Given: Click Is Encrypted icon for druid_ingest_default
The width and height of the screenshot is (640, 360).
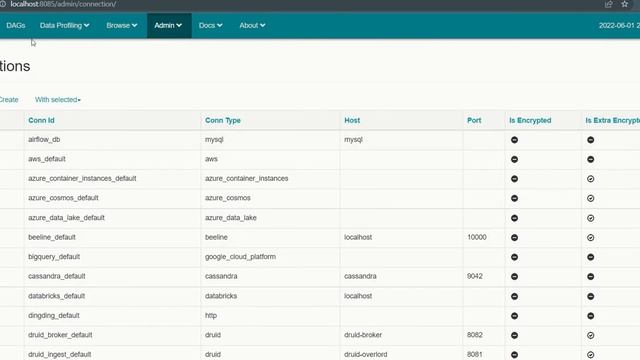Looking at the screenshot, I should 514,355.
